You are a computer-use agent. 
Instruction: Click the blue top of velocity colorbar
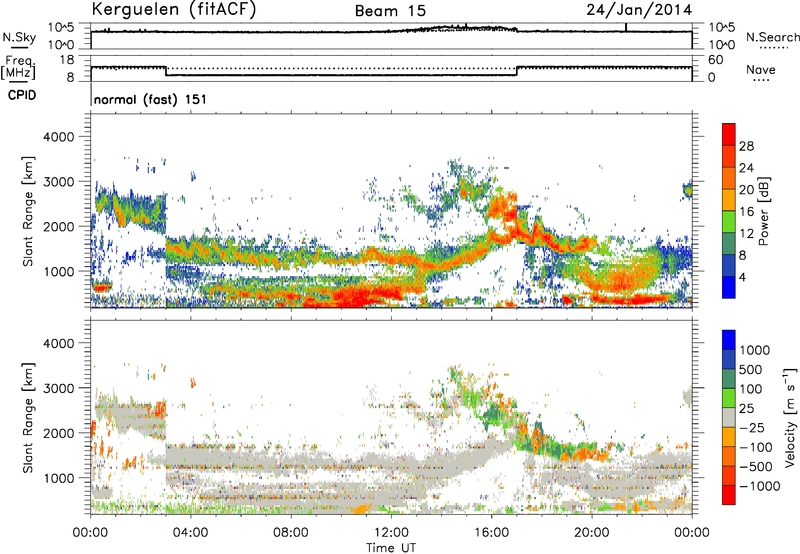pos(729,339)
